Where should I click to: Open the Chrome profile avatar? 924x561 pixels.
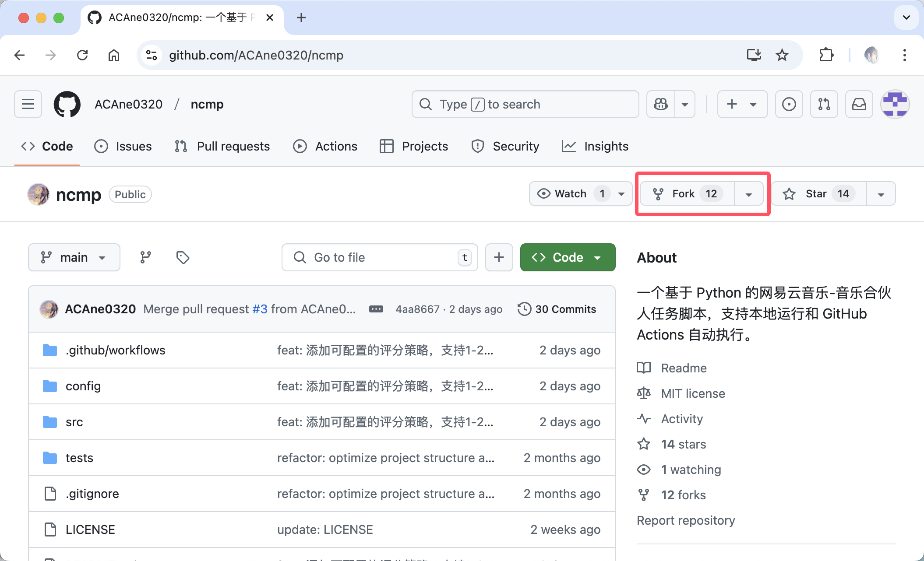pyautogui.click(x=871, y=55)
